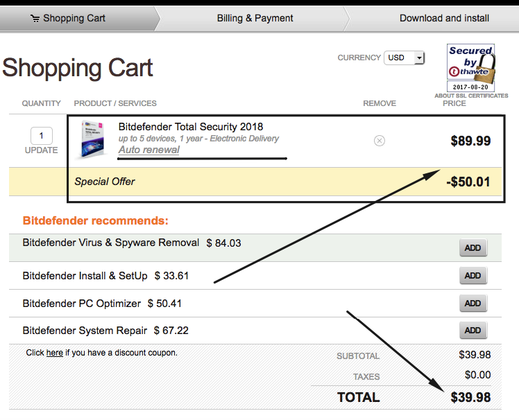Click the Thawte secured SSL badge
The image size is (519, 420).
point(470,68)
